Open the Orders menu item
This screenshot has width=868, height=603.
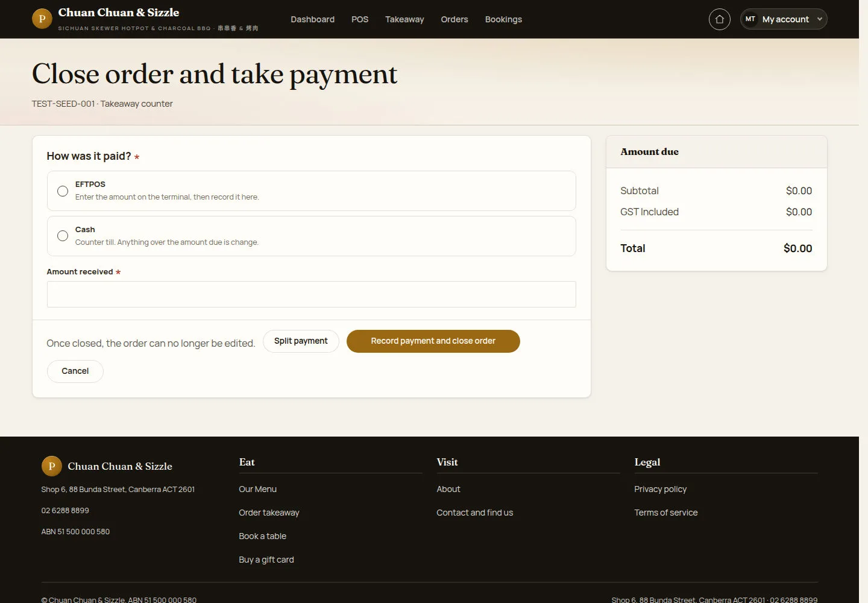[x=454, y=19]
